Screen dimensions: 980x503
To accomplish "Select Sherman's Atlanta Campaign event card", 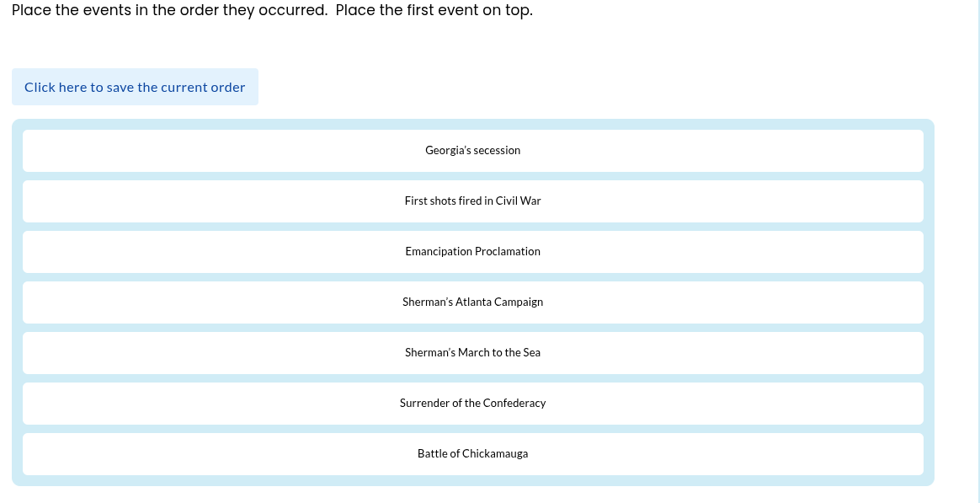I will point(472,302).
